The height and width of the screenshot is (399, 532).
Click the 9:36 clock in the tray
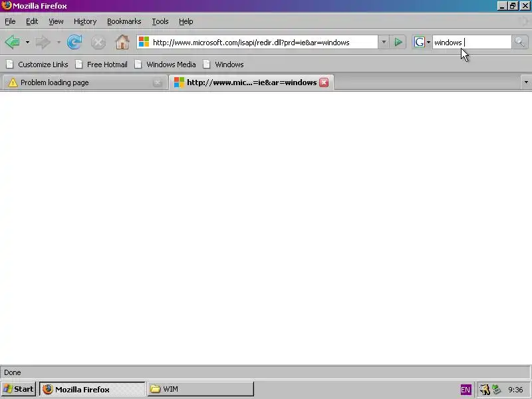(515, 390)
